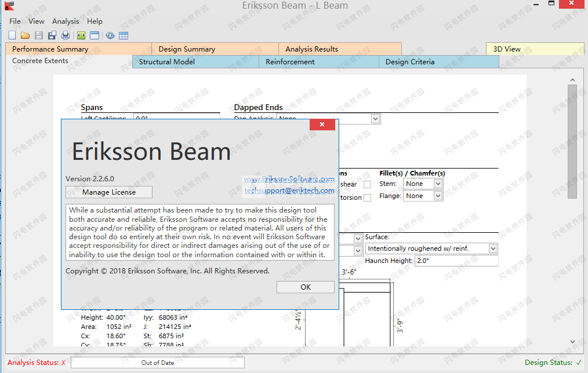Viewport: 588px width, 373px height.
Task: Select the Design Criteria tab
Action: pos(439,62)
